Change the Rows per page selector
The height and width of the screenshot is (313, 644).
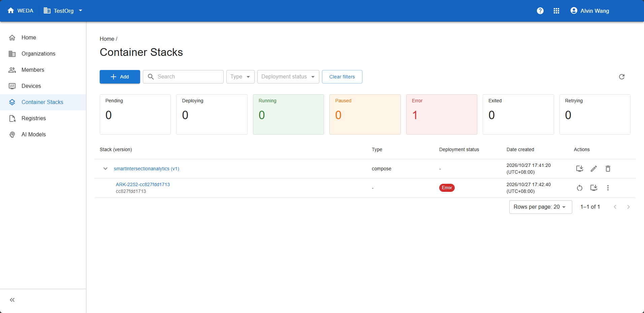point(541,207)
